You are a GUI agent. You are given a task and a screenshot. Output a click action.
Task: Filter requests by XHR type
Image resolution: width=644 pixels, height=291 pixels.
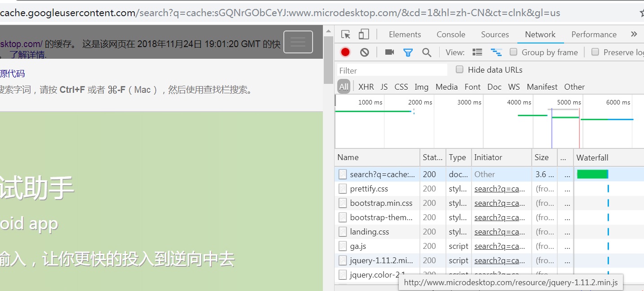pyautogui.click(x=366, y=87)
